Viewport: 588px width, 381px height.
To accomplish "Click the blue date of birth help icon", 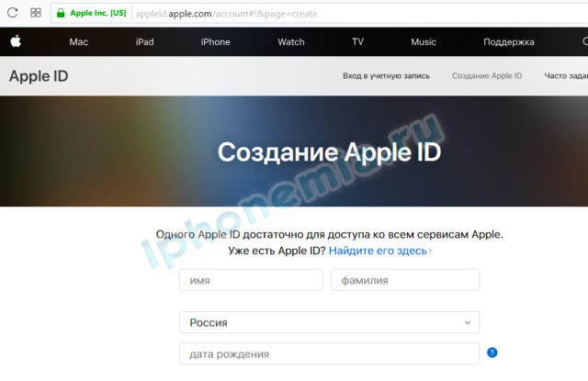I will [x=492, y=353].
